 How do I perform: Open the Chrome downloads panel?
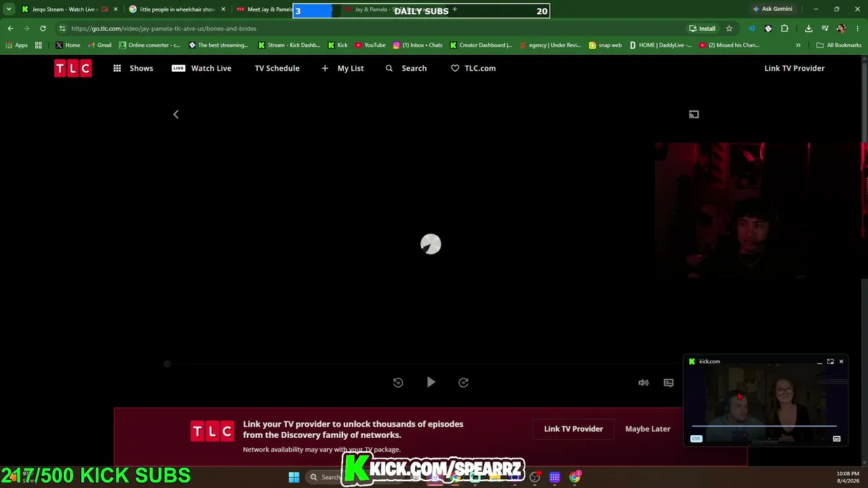(x=808, y=28)
